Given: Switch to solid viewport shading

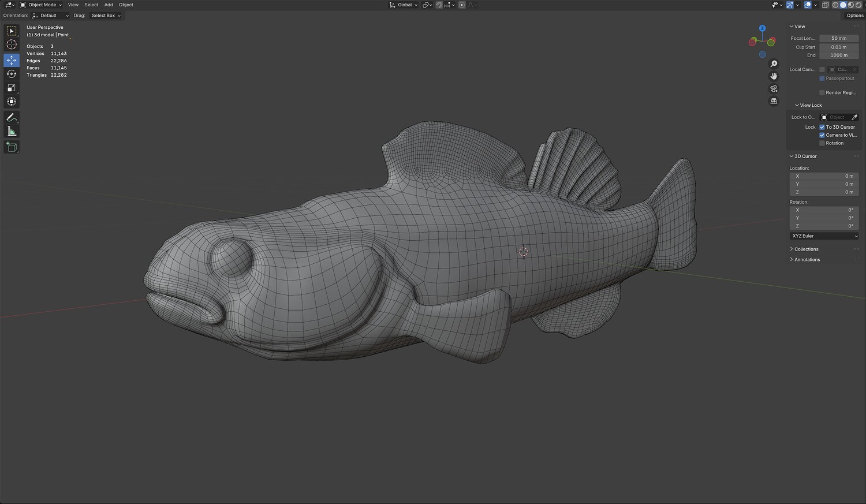Looking at the screenshot, I should pos(843,5).
